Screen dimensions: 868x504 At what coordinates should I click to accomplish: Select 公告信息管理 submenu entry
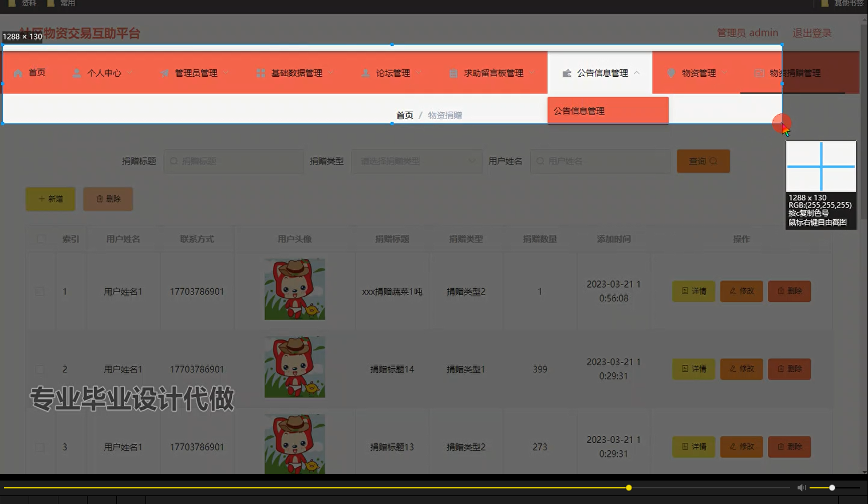[607, 111]
